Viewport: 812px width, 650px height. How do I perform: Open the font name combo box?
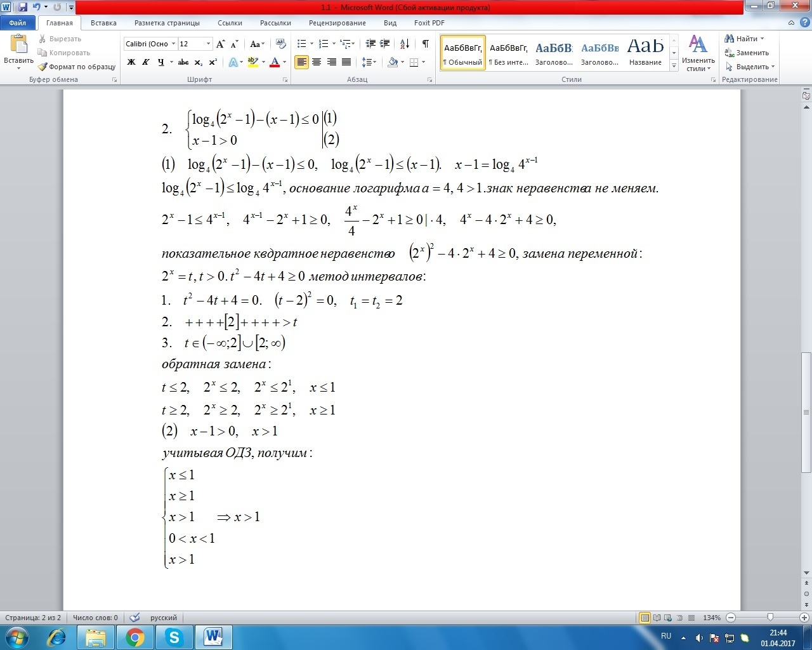click(x=150, y=44)
